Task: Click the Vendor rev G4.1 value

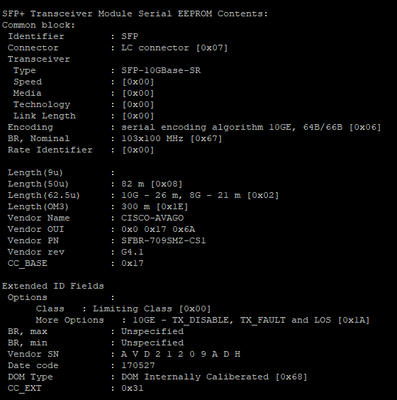Action: click(x=132, y=252)
